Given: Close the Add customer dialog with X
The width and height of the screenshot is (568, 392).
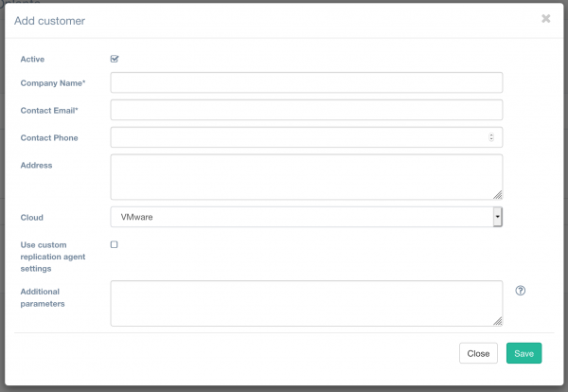Looking at the screenshot, I should click(545, 18).
